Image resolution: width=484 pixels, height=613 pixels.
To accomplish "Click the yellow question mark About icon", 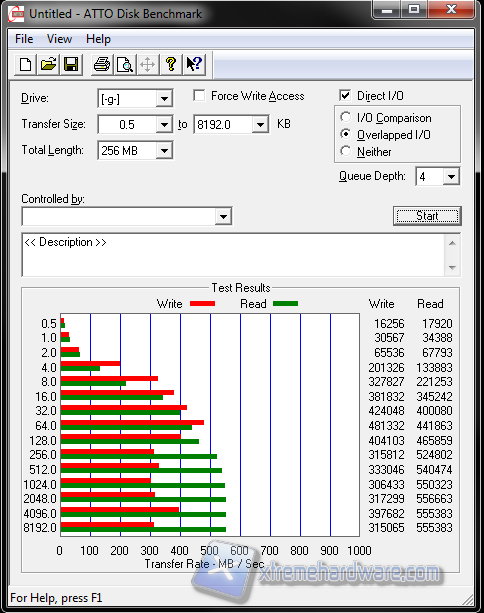I will [170, 64].
